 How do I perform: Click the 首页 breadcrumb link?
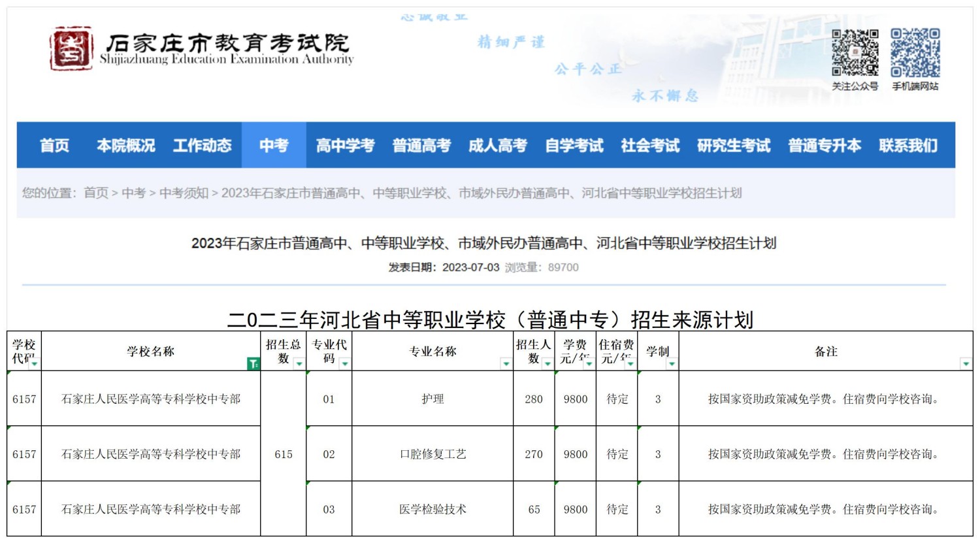(96, 193)
